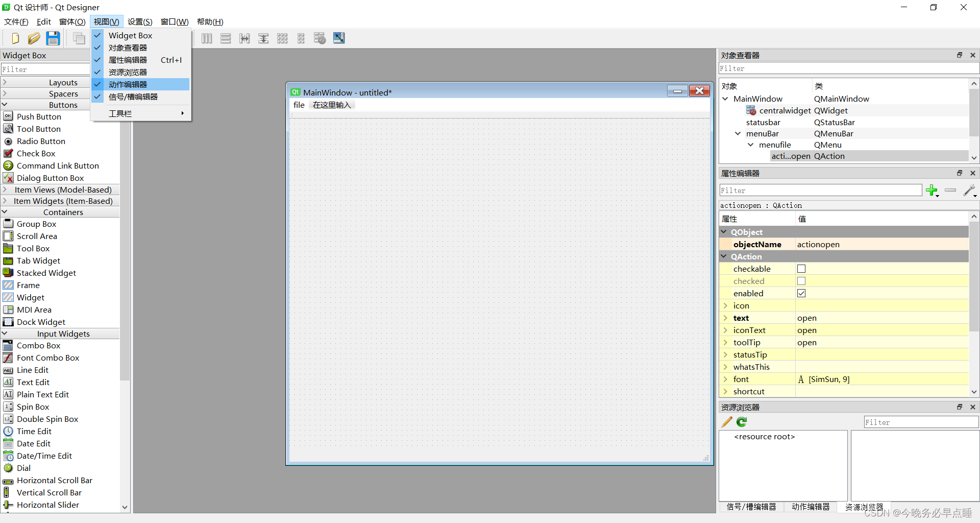Screen dimensions: 980x523
Task: Toggle the checked property checkbox
Action: pos(801,281)
